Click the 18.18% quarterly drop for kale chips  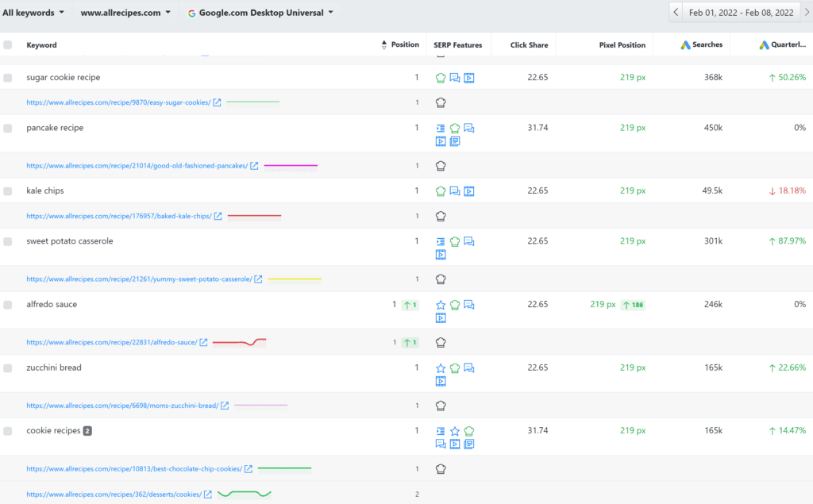tap(787, 190)
